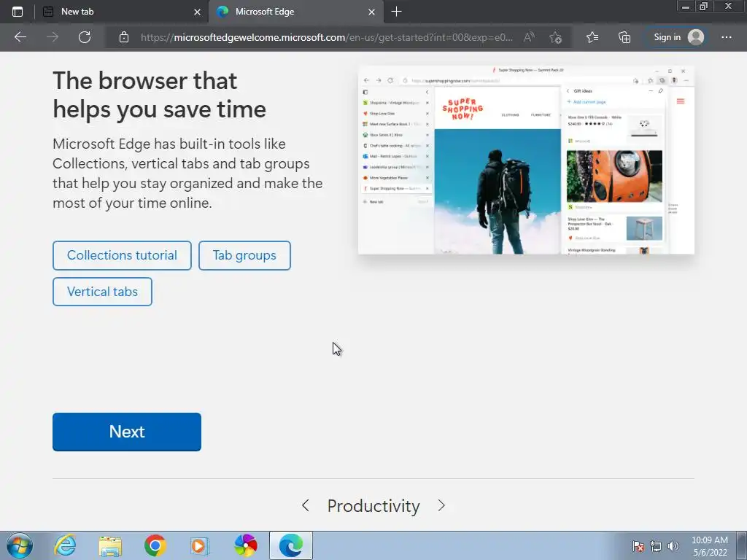Sign in to Microsoft Edge profile
Image resolution: width=747 pixels, height=560 pixels.
tap(678, 37)
